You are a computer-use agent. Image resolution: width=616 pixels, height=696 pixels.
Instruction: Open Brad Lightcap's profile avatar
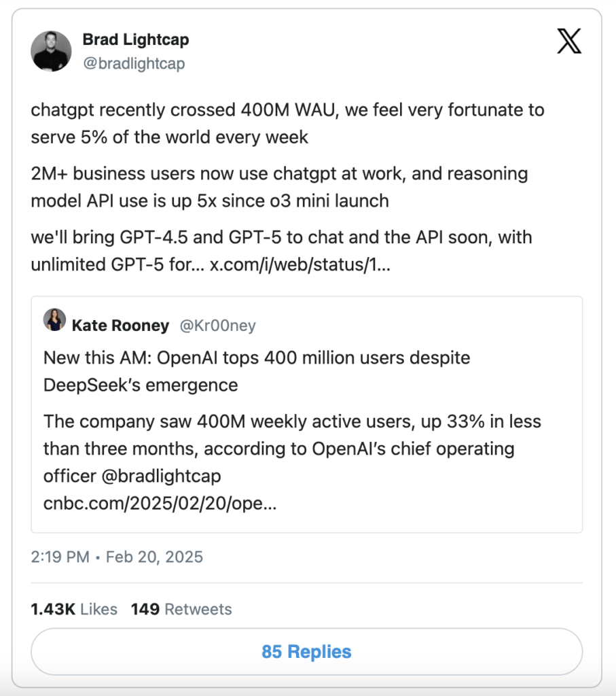click(x=51, y=51)
